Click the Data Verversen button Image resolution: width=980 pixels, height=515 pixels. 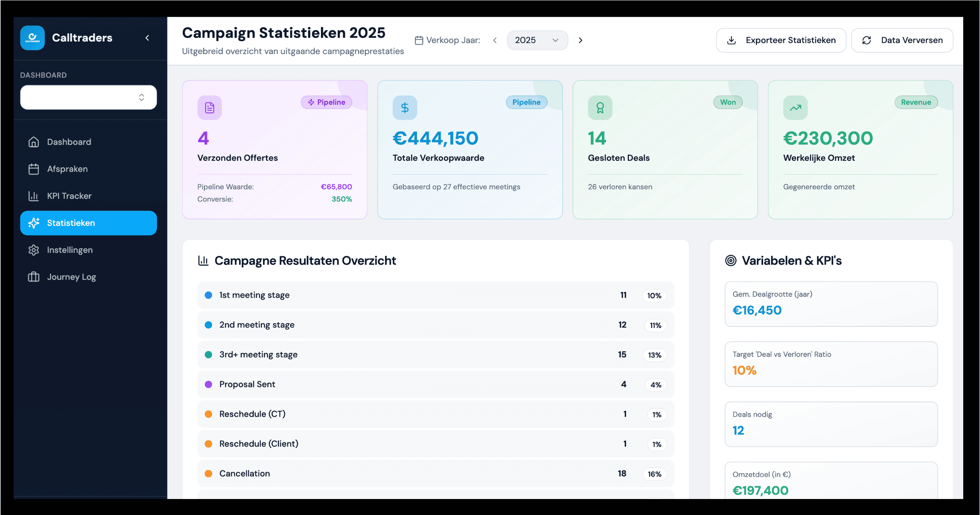(902, 40)
